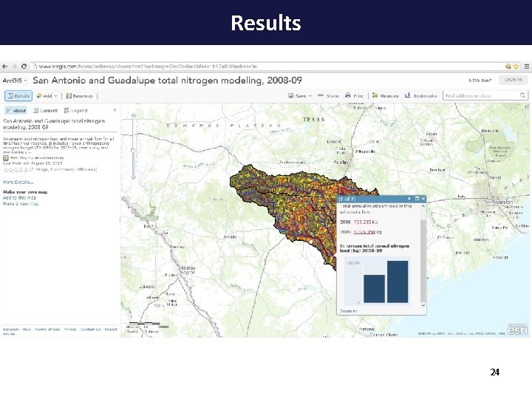Click the Make a new map link

coord(21,204)
